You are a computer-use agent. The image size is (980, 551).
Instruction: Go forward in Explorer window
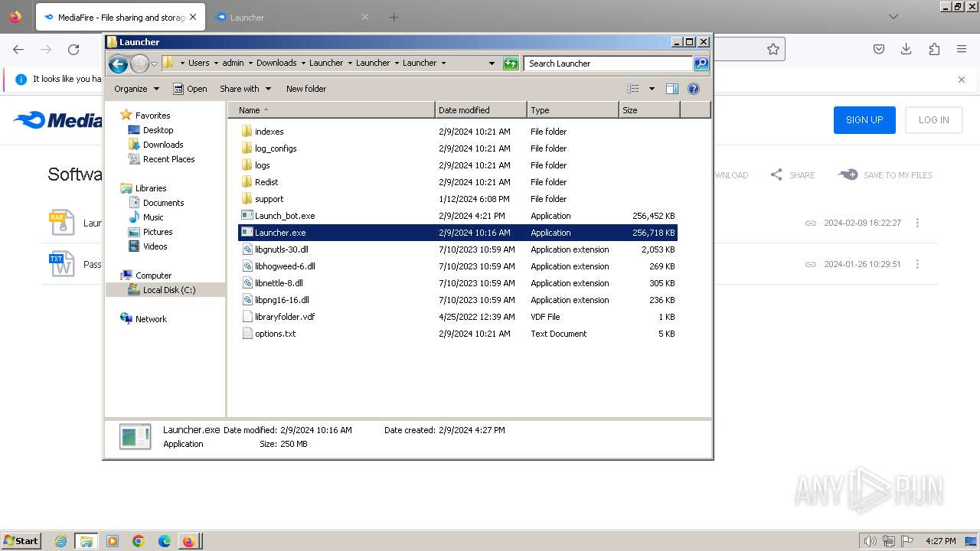[139, 64]
